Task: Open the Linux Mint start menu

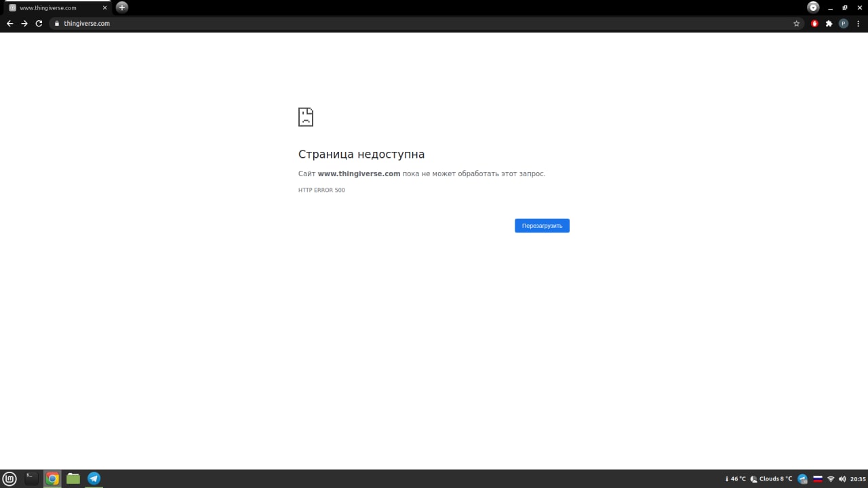Action: coord(10,479)
